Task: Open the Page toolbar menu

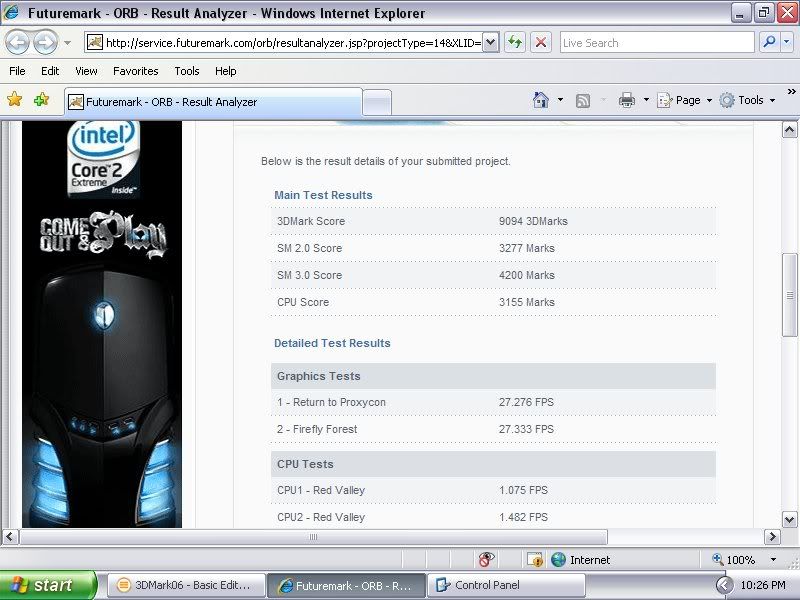Action: point(684,101)
